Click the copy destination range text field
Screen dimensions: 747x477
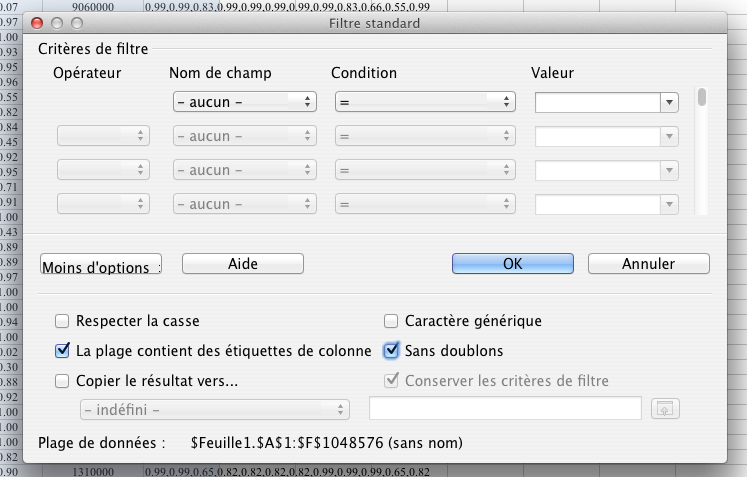(505, 409)
